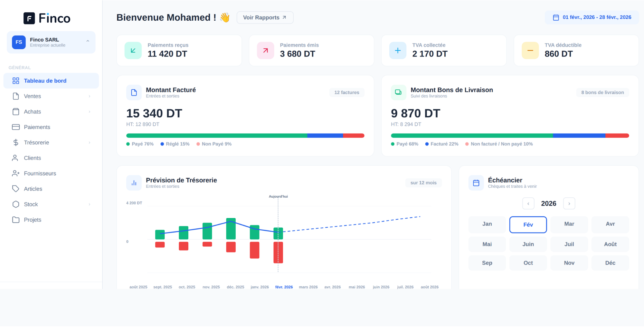This screenshot has width=644, height=327.
Task: Select Jan in the Échéancier
Action: (x=487, y=224)
